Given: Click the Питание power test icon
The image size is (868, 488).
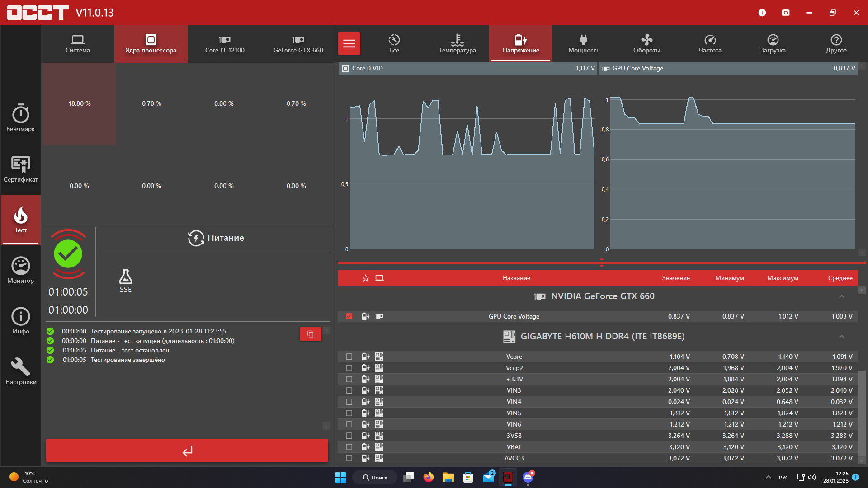Looking at the screenshot, I should 196,238.
